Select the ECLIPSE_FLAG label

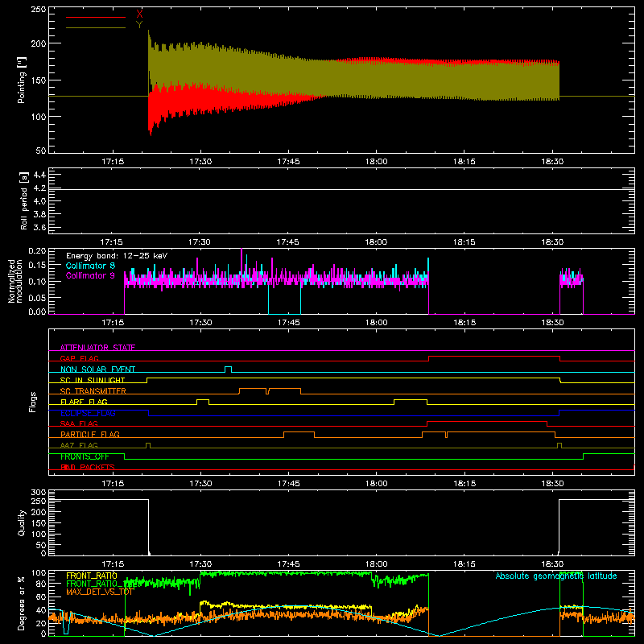[88, 413]
